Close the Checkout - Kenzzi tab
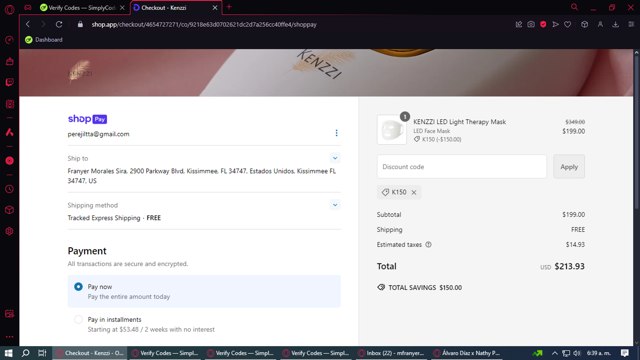This screenshot has width=640, height=360. click(x=215, y=8)
